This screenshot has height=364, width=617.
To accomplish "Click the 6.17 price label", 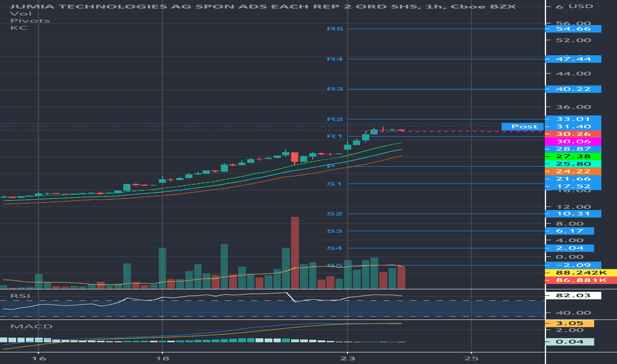I will coord(569,231).
